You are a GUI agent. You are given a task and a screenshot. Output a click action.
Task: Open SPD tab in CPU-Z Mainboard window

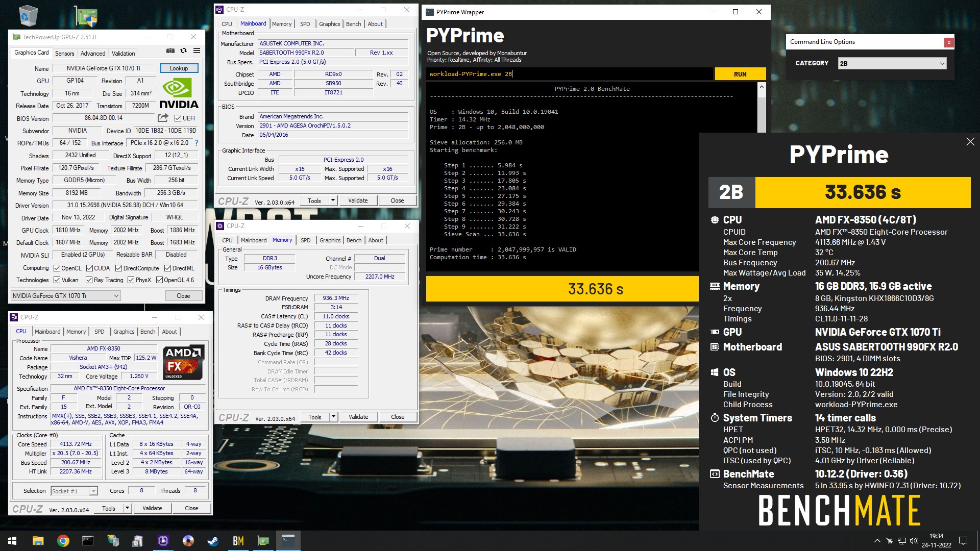(x=305, y=24)
